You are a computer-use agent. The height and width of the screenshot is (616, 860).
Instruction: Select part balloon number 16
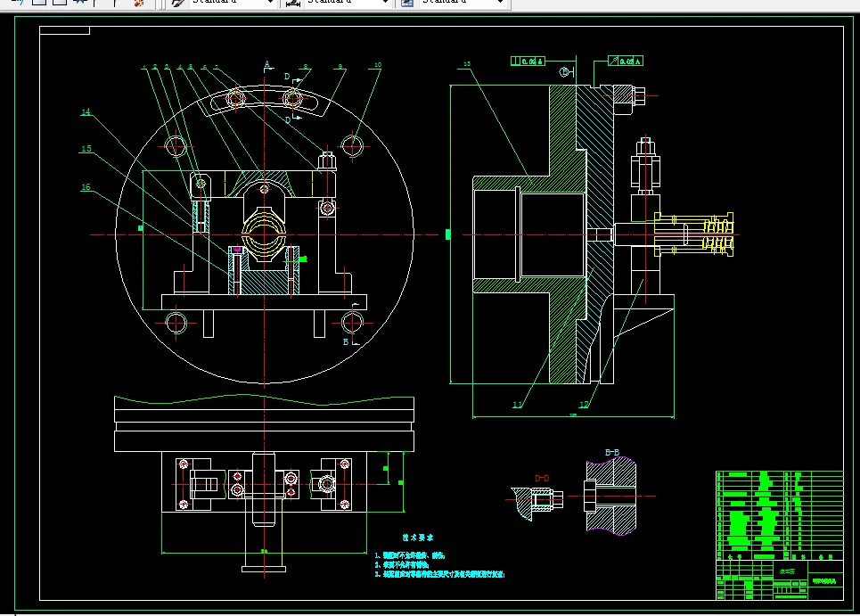tap(86, 187)
